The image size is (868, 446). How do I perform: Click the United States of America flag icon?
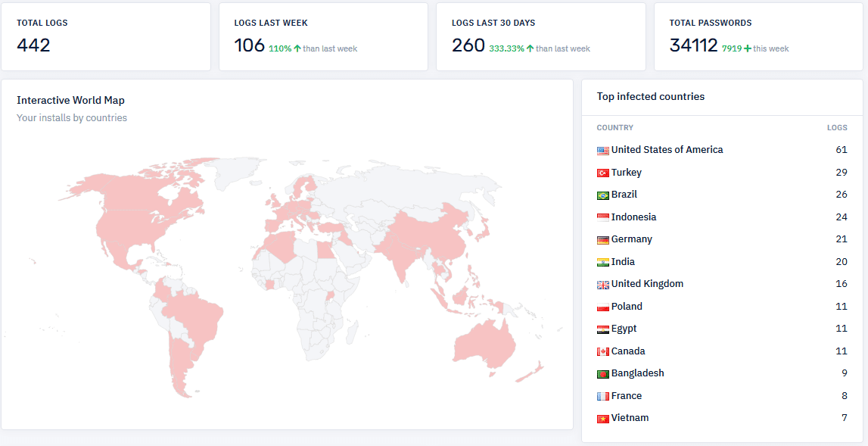tap(602, 151)
